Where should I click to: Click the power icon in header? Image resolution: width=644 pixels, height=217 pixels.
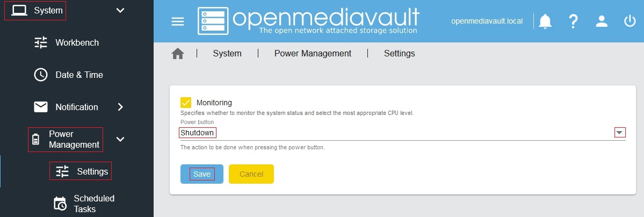629,21
